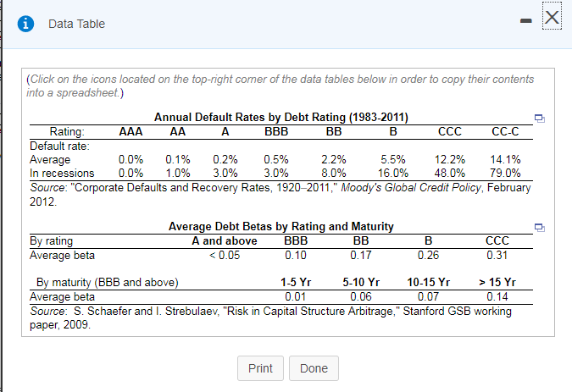Select the 14.1% average default rate cell

[x=505, y=159]
